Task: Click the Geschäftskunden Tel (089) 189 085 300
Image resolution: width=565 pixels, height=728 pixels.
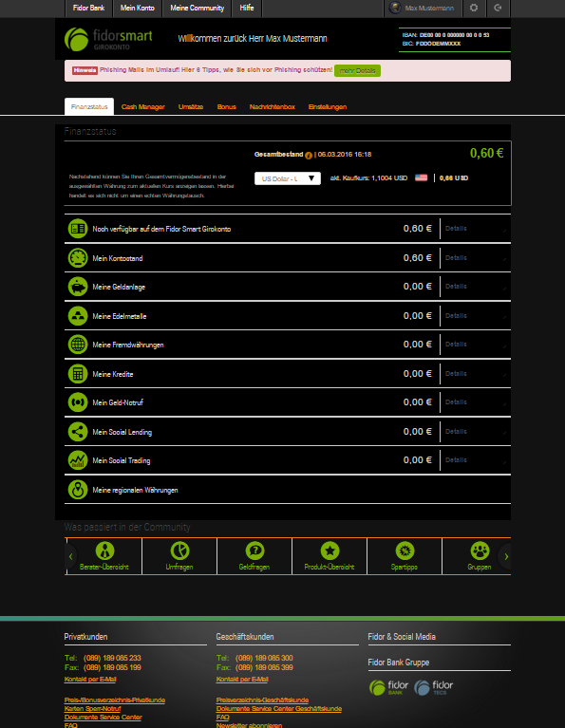Action: 264,659
